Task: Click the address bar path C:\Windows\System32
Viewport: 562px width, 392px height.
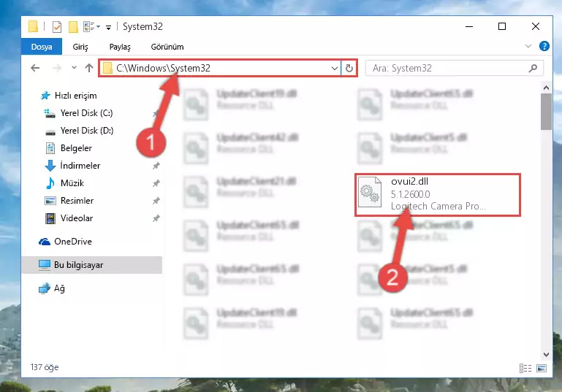Action: (x=163, y=68)
